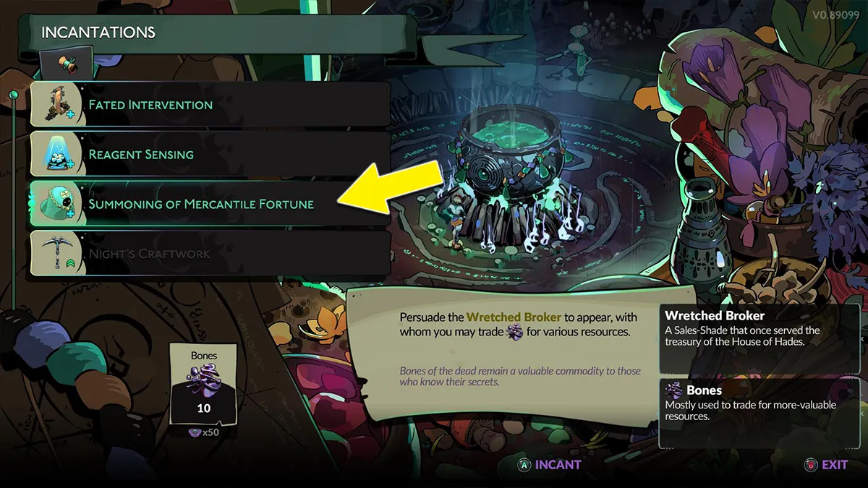Select Fated Intervention from the list
The width and height of the screenshot is (868, 488).
pyautogui.click(x=210, y=105)
